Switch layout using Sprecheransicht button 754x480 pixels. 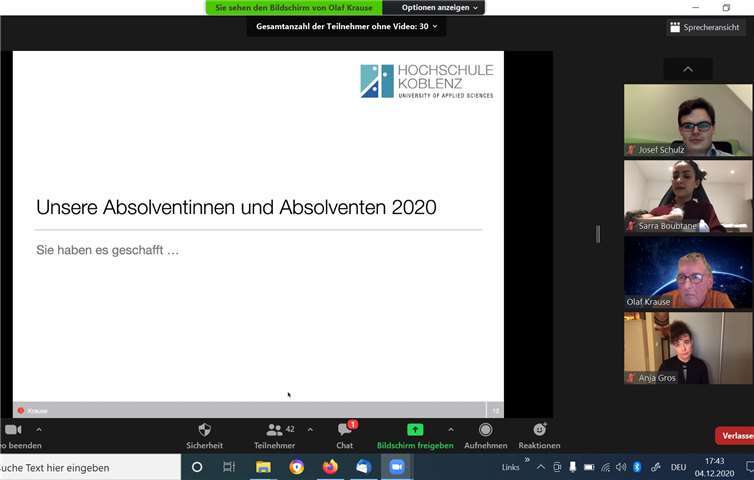[x=708, y=28]
